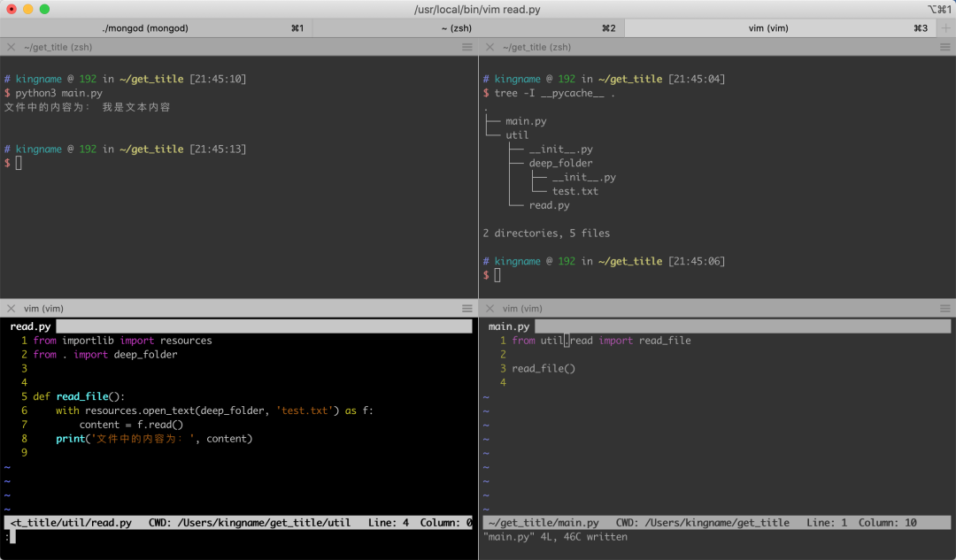This screenshot has width=956, height=560.
Task: Select the vim (vim) tab
Action: coord(781,28)
